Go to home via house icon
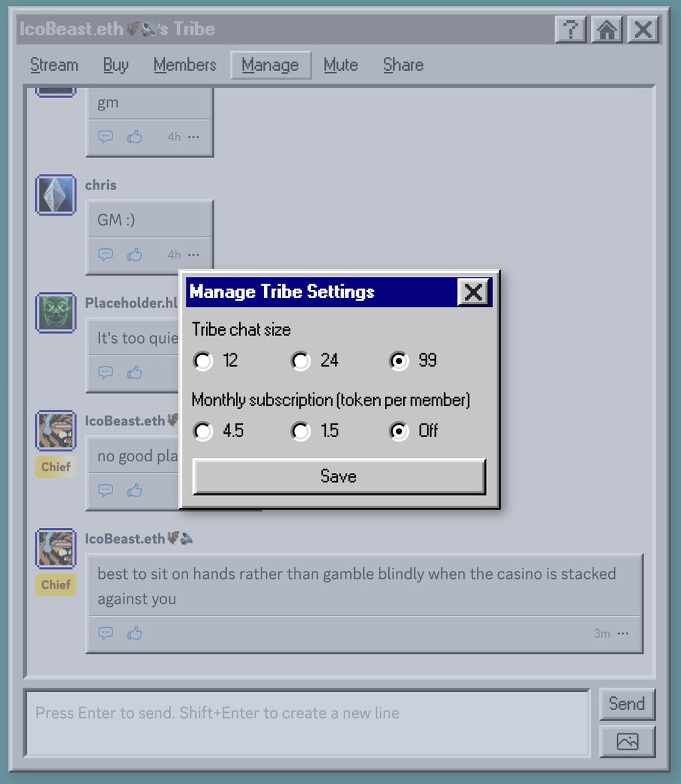The image size is (681, 784). [607, 29]
